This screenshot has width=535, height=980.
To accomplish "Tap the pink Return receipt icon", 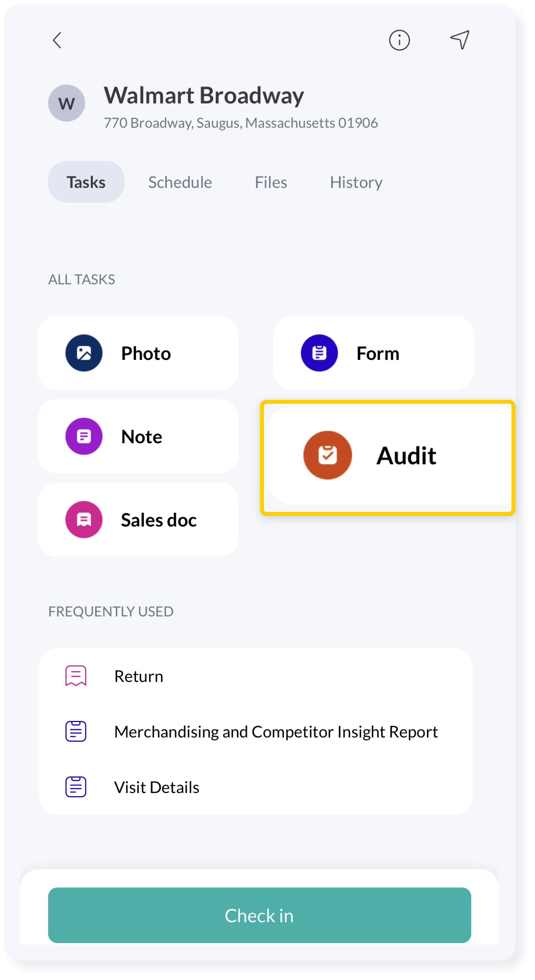I will (x=76, y=676).
